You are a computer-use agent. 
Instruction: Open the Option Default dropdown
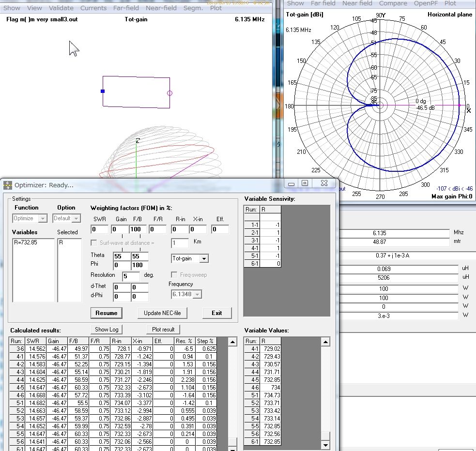point(77,218)
